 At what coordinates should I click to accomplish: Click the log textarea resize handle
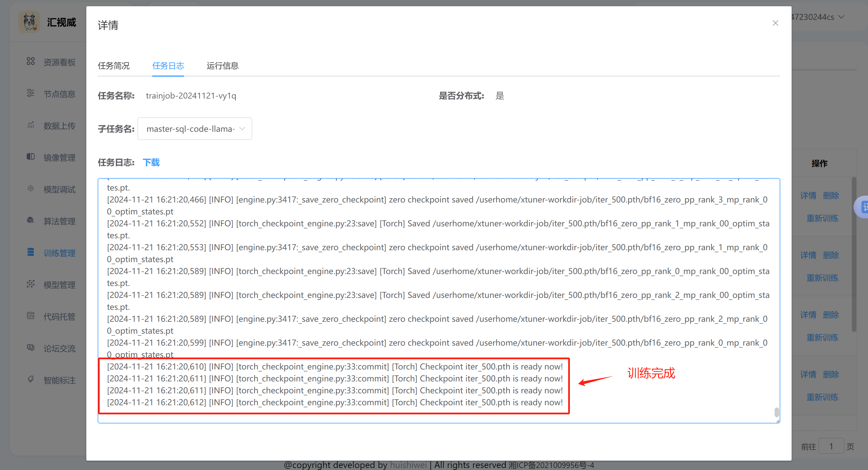tap(777, 421)
